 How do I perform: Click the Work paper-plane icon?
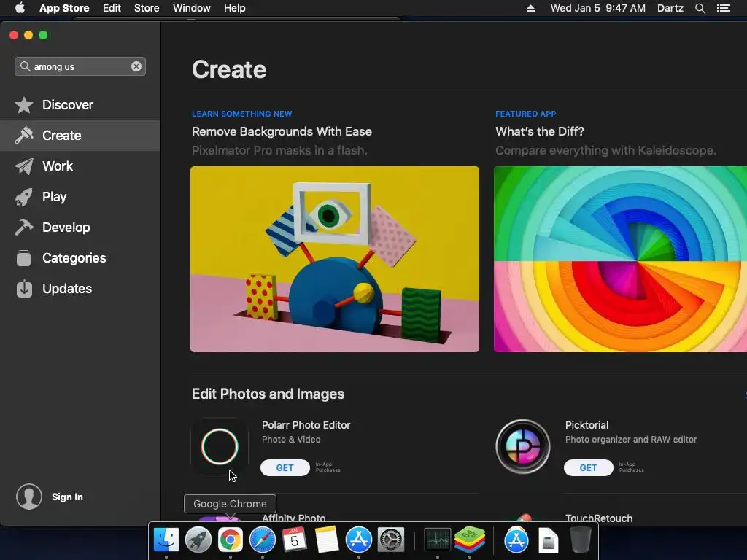coord(24,166)
